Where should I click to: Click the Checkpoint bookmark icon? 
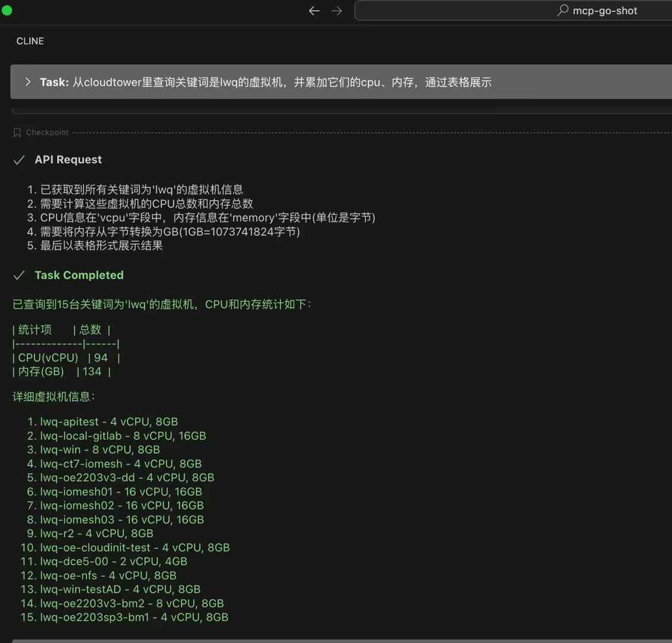17,133
